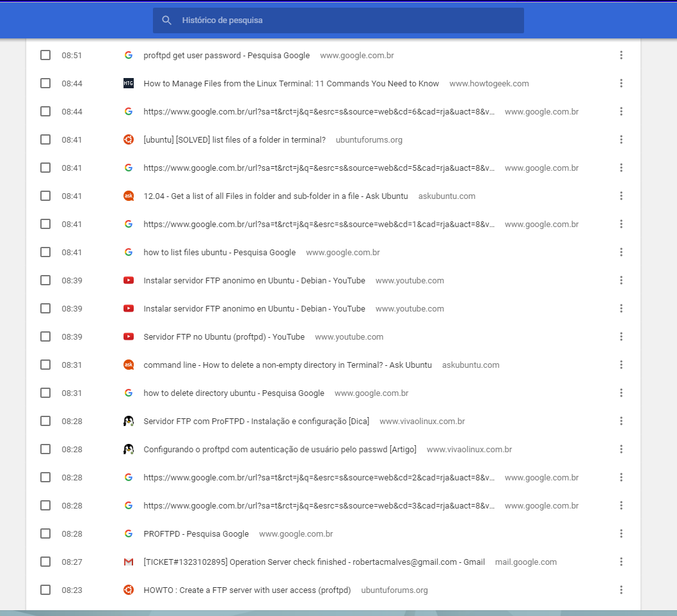Open three-dot menu for TICKET#1323102895 Gmail entry
This screenshot has width=677, height=616.
(x=621, y=562)
